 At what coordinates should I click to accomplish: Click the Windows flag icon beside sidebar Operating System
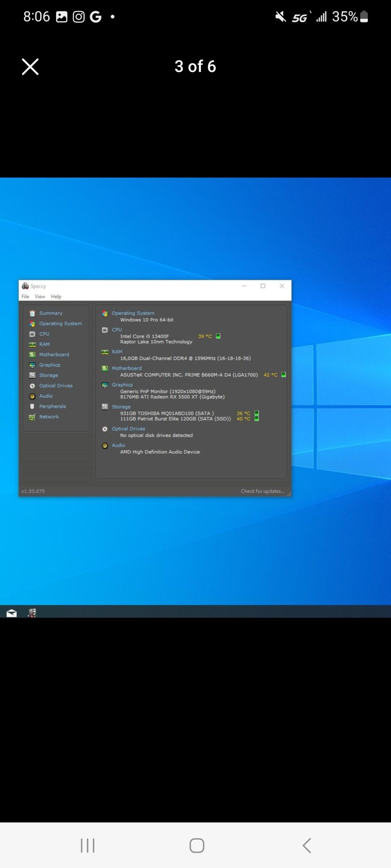pos(32,324)
